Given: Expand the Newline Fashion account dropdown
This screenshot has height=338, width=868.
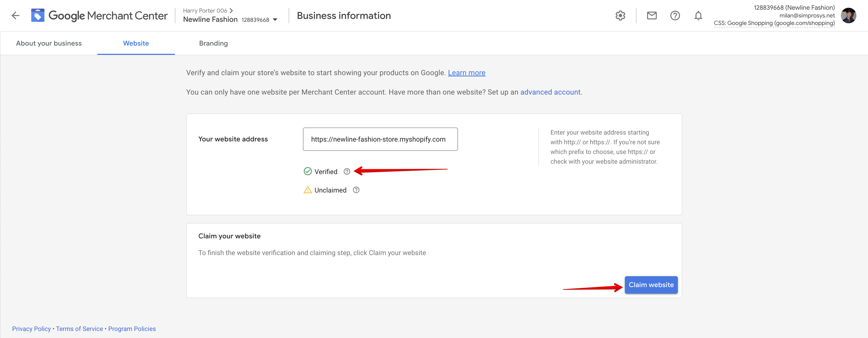Looking at the screenshot, I should tap(275, 20).
